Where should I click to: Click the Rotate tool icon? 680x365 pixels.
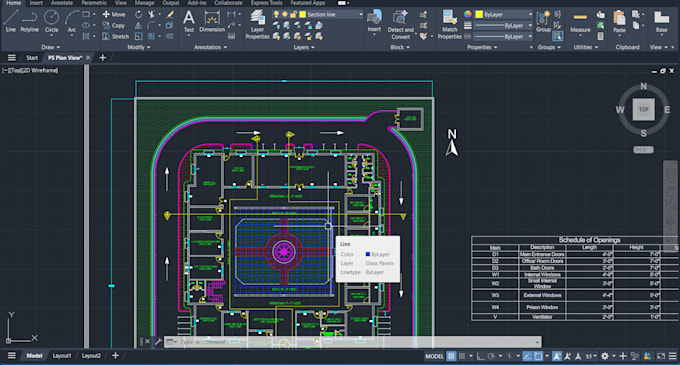tap(138, 14)
